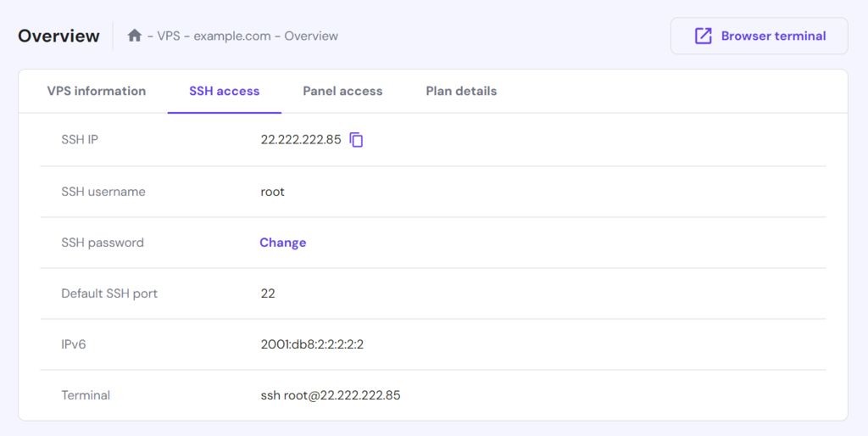Click the IPv6 address 2001:db8:2:2:2:2:2
The height and width of the screenshot is (436, 868).
click(x=312, y=344)
